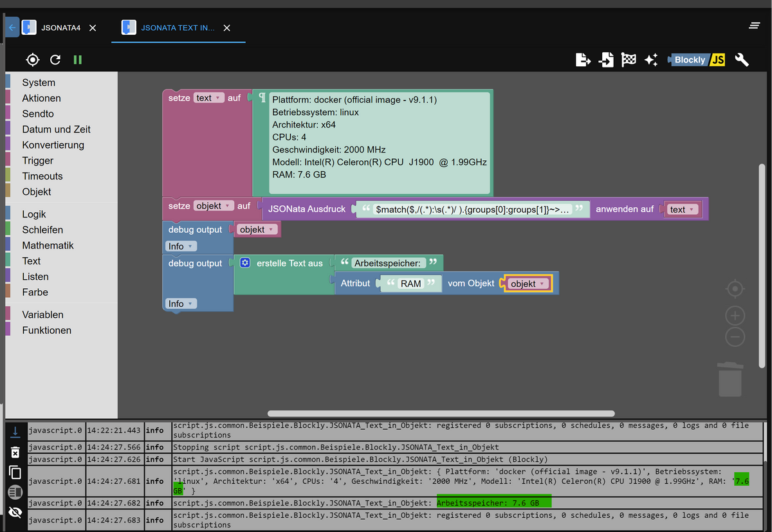Open the 'text' variable dropdown in setze block
Screen dimensions: 772x532
tap(208, 98)
